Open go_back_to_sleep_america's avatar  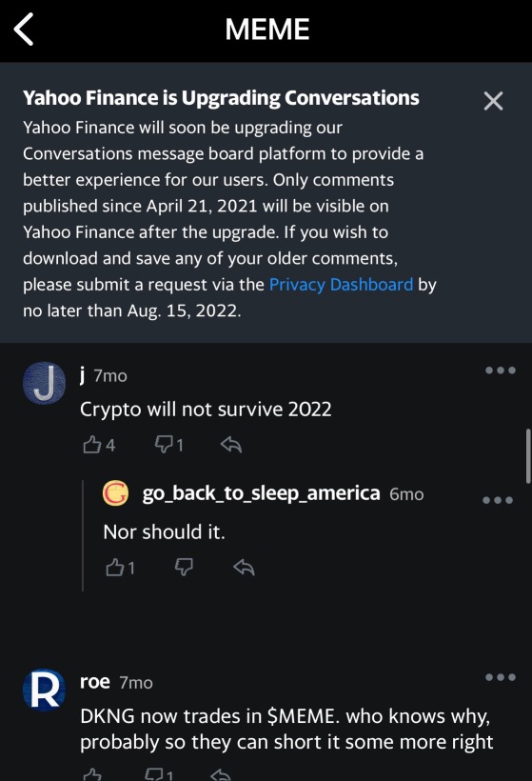pyautogui.click(x=115, y=493)
